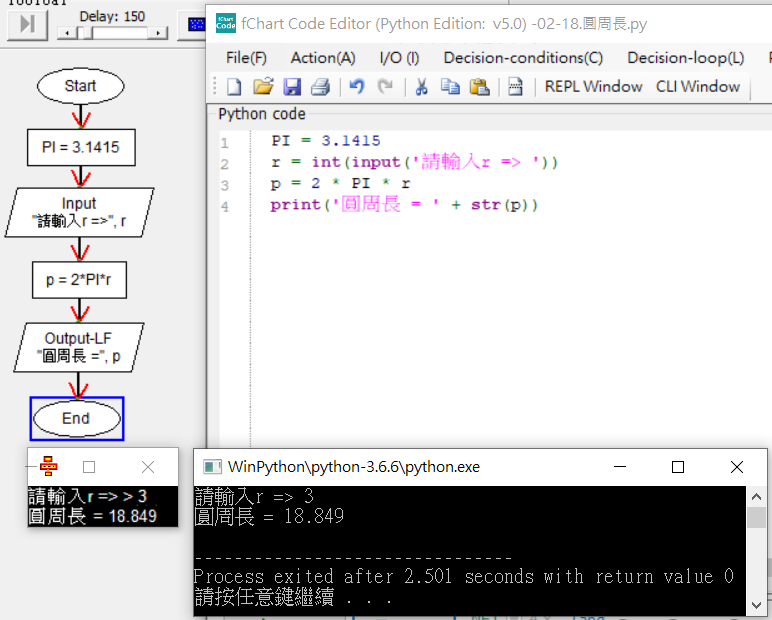
Task: Maximize the python.exe console window
Action: pyautogui.click(x=678, y=467)
